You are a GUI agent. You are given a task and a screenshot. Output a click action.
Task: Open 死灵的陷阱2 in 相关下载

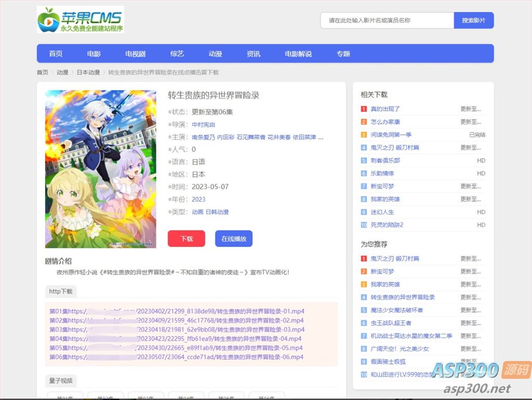387,225
